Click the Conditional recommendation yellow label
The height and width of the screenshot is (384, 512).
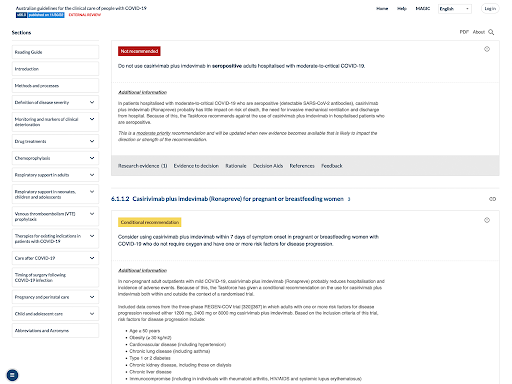click(x=150, y=222)
